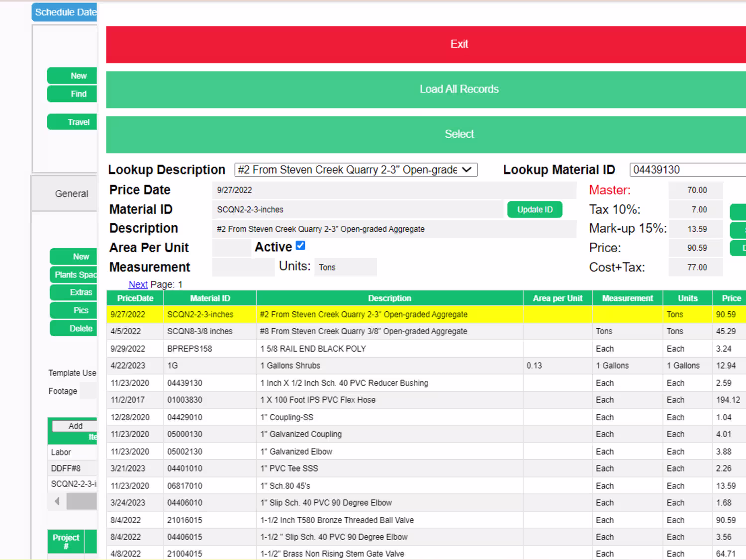Click the Update ID button
This screenshot has height=560, width=746.
tap(535, 210)
